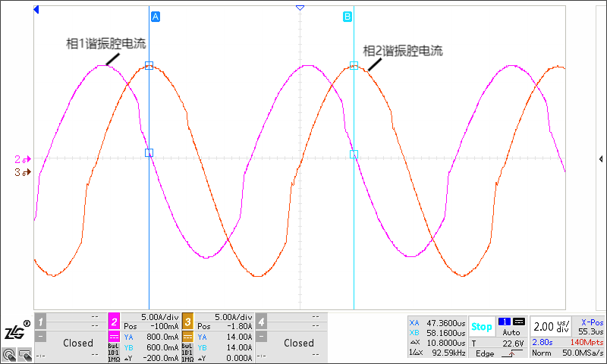
Task: Click the trigger position marker at top center
Action: pyautogui.click(x=300, y=8)
